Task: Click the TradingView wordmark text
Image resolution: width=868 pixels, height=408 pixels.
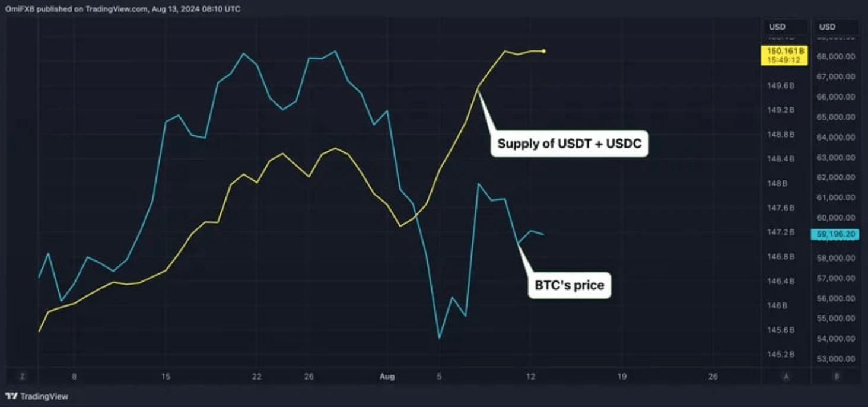Action: coord(44,396)
